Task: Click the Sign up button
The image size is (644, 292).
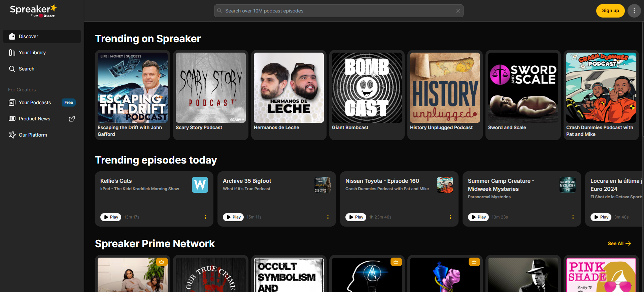Action: [x=610, y=11]
